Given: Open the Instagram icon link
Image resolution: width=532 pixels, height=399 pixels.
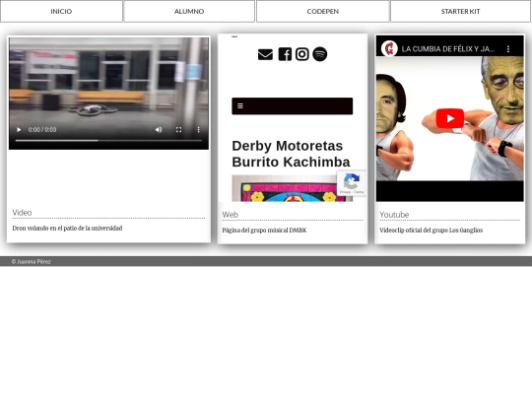Looking at the screenshot, I should click(x=302, y=54).
